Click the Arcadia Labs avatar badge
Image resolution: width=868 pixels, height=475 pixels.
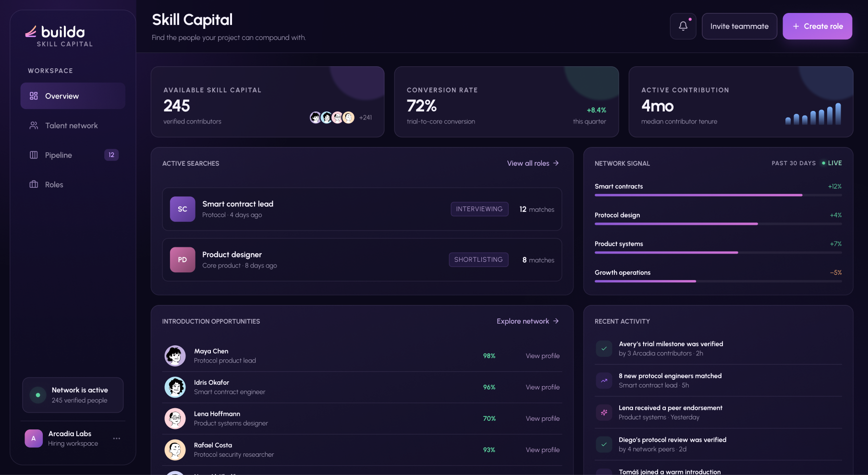(34, 438)
